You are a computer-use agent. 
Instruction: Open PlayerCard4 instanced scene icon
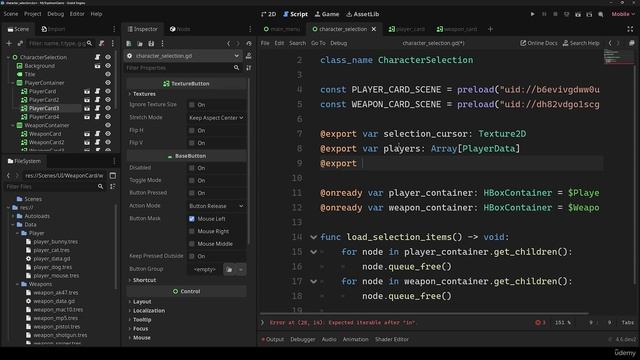pos(87,117)
